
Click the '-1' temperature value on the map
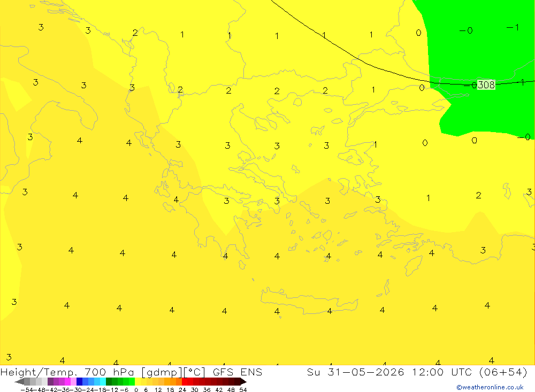(x=513, y=27)
